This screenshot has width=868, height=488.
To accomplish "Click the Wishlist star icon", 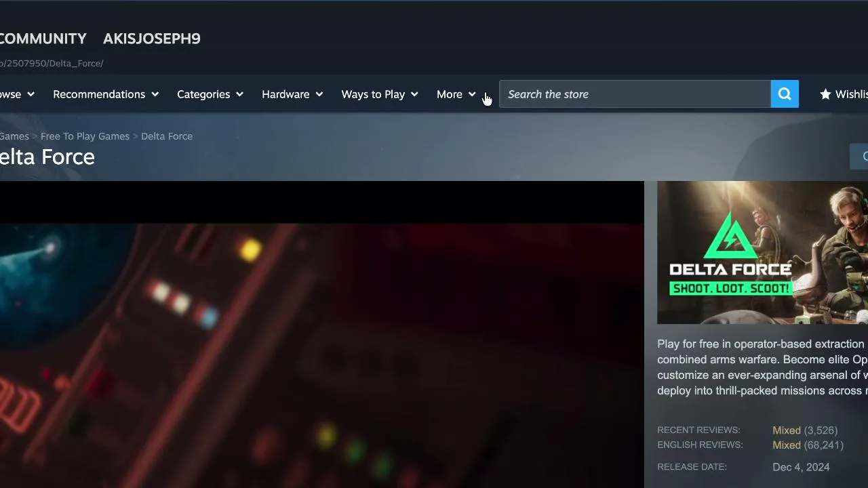I will coord(825,94).
